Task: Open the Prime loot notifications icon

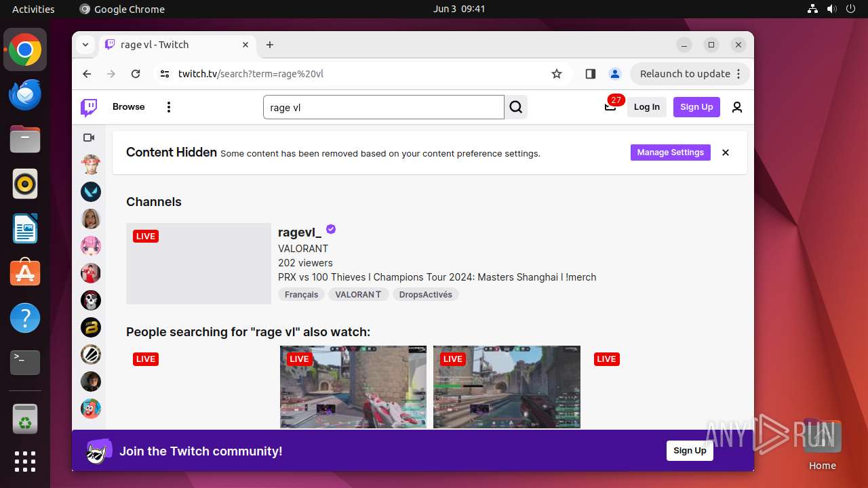Action: click(610, 107)
